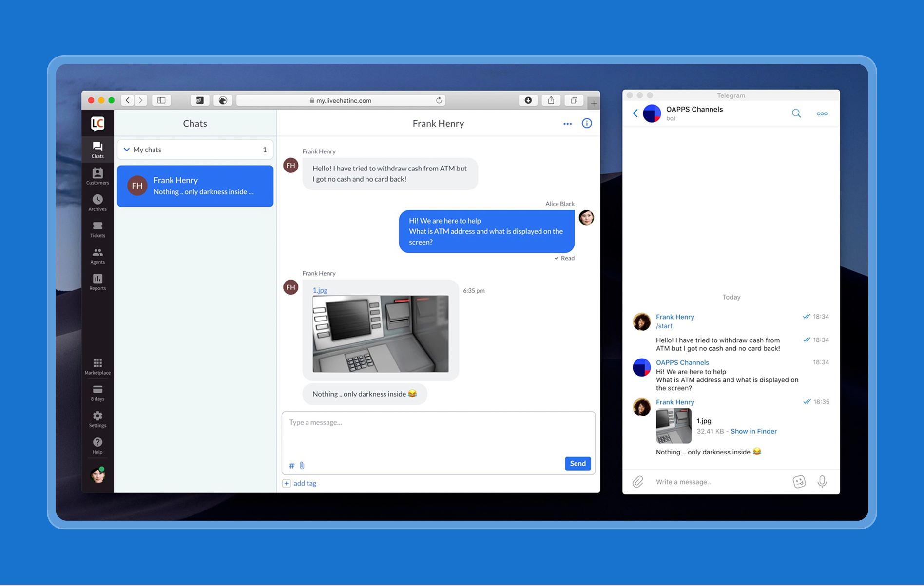Open the Marketplace apps grid

[x=97, y=366]
